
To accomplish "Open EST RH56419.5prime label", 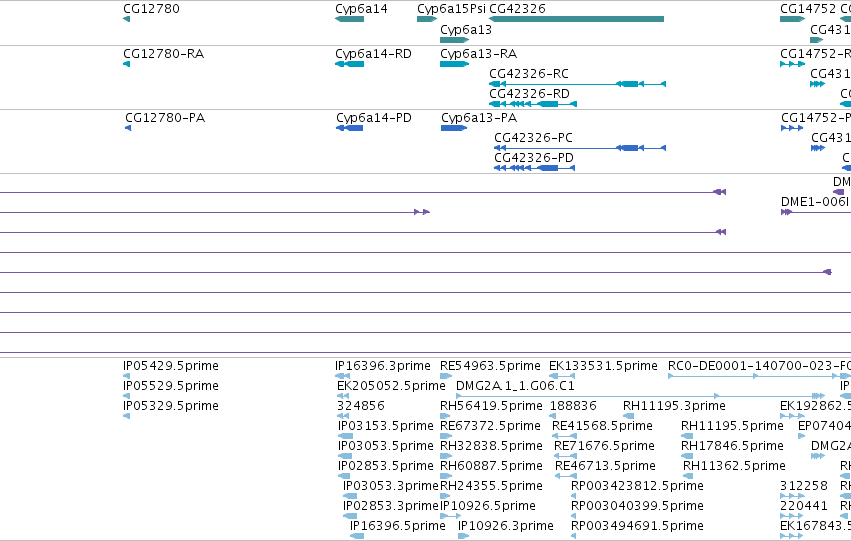I will (x=491, y=406).
